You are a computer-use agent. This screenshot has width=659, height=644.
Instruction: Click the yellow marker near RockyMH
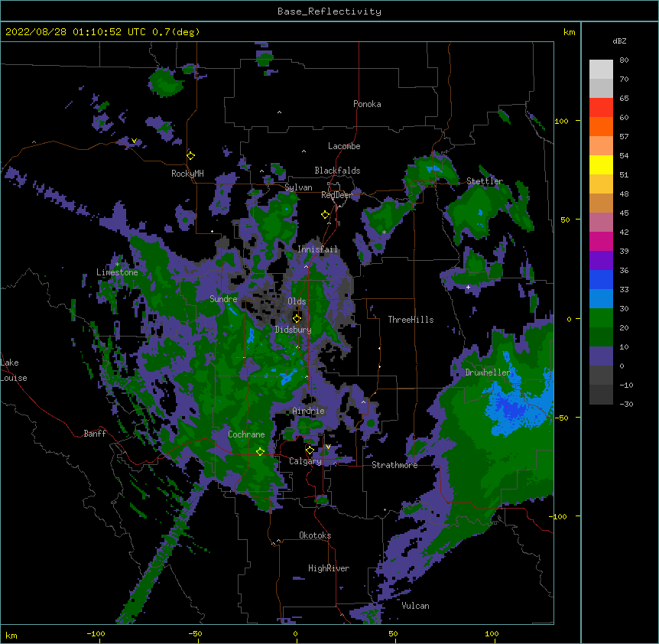coord(191,155)
